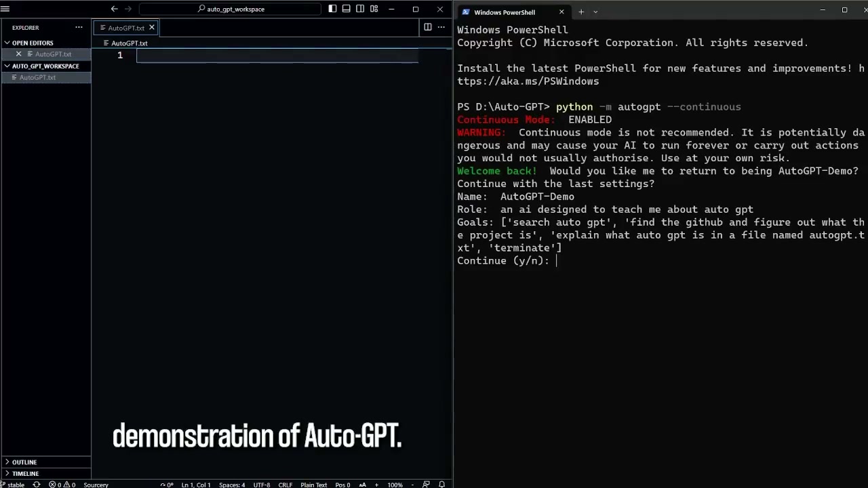868x488 pixels.
Task: Open the errors and warnings counter
Action: (62, 485)
